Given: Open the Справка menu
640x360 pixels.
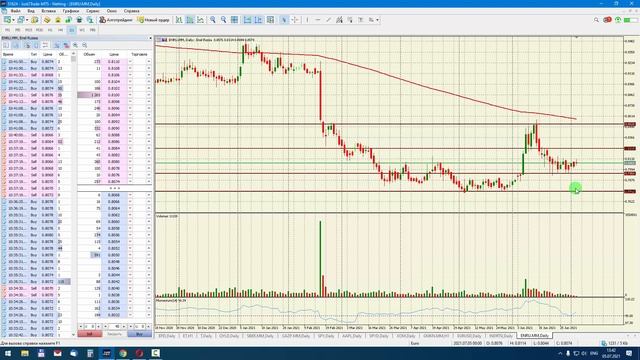Looking at the screenshot, I should 131,11.
